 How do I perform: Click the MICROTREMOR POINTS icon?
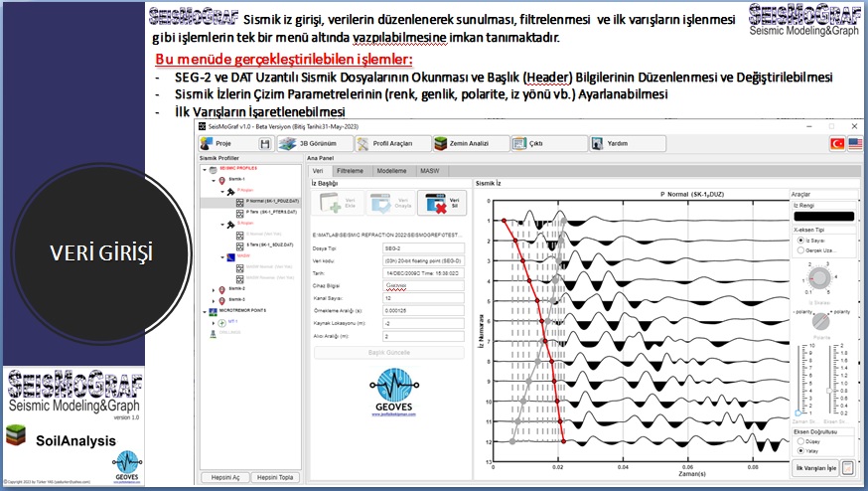tap(214, 311)
